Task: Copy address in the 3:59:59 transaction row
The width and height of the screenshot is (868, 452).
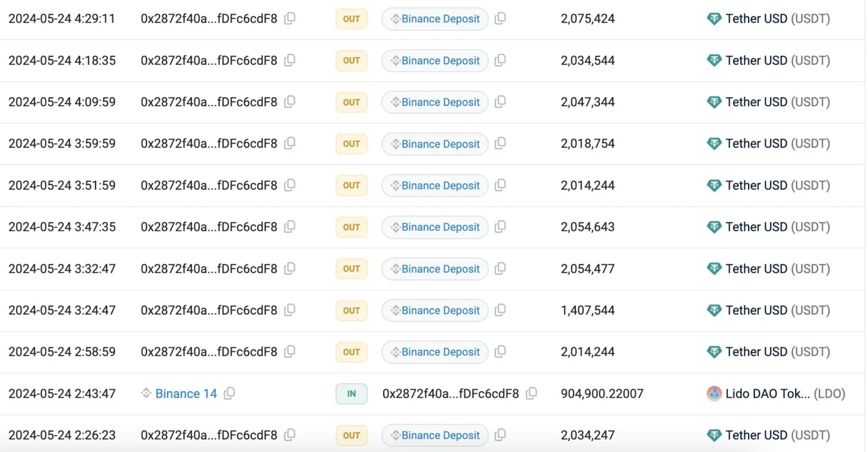Action: click(x=290, y=143)
